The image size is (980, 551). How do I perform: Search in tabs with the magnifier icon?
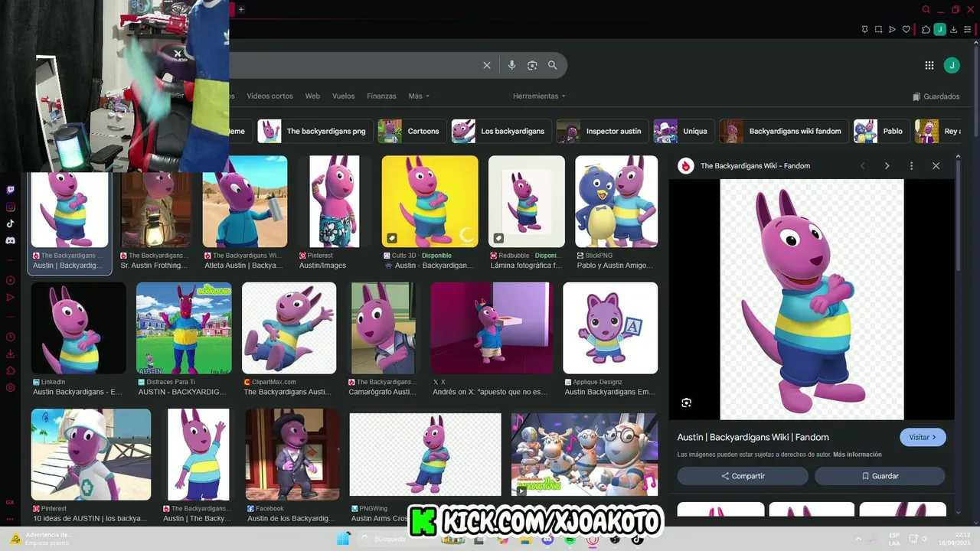[926, 9]
